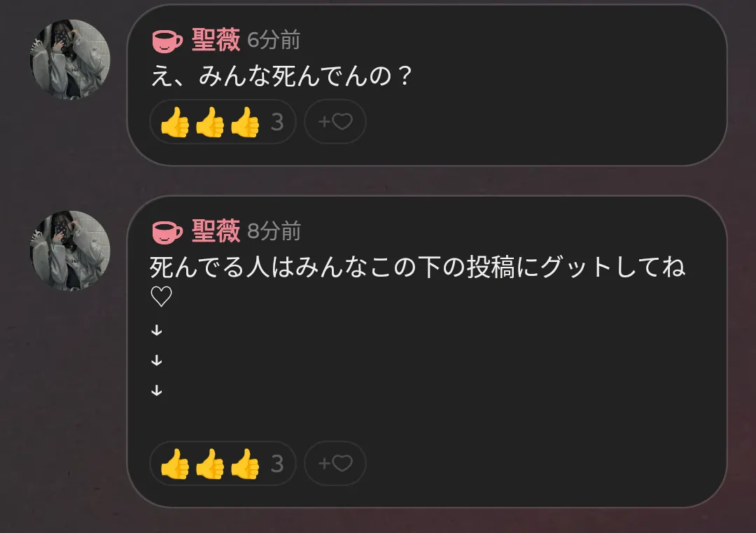Open avatar of the 6分前 post

click(71, 60)
